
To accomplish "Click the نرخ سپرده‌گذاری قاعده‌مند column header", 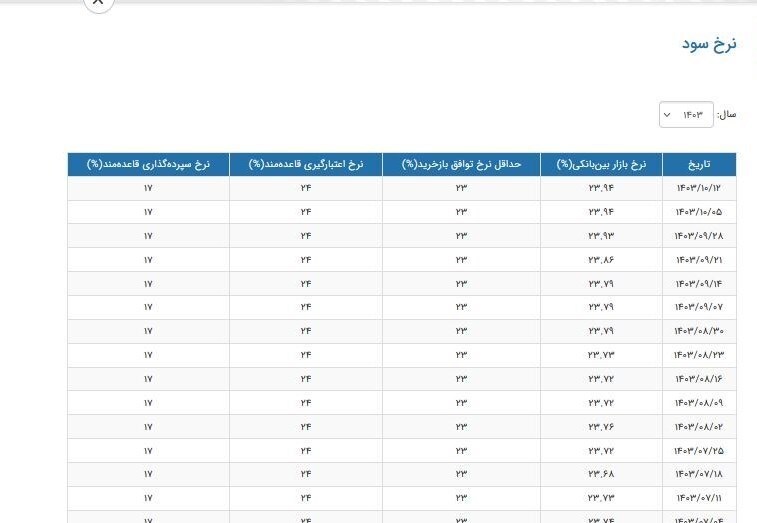I will coord(148,164).
